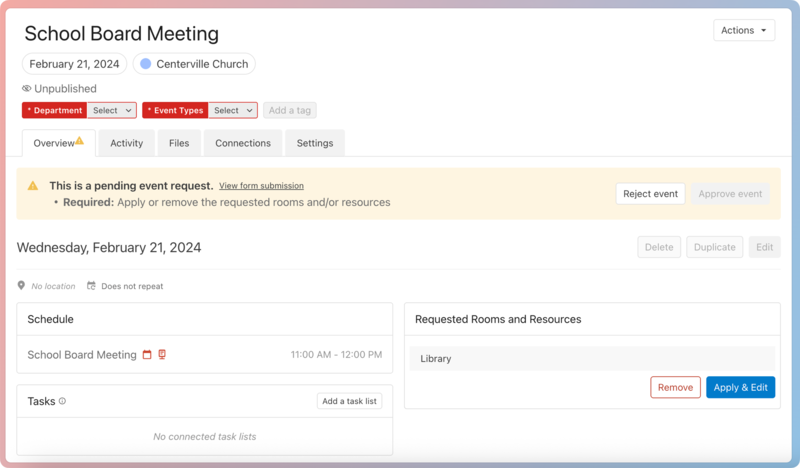This screenshot has height=468, width=800.
Task: Click Apply & Edit for Library
Action: point(740,387)
